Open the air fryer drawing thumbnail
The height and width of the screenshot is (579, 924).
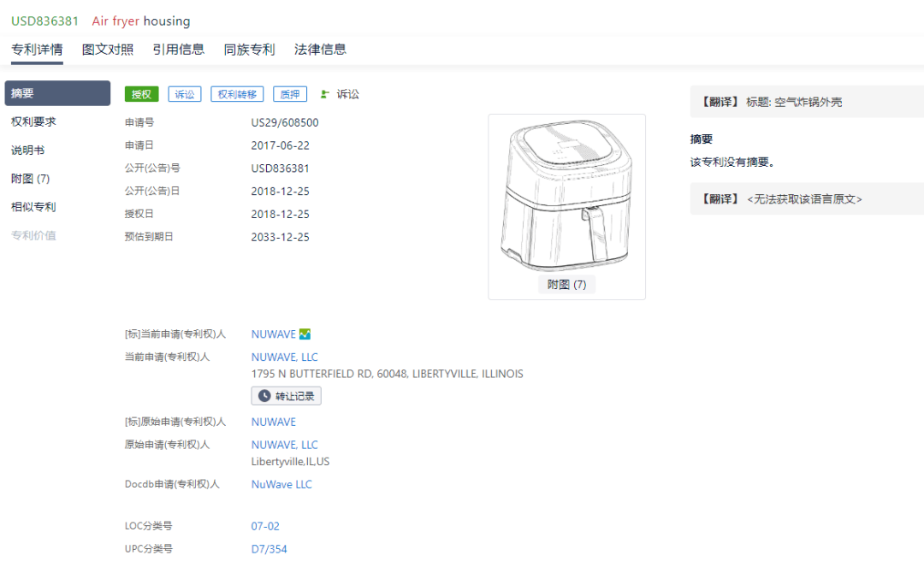pyautogui.click(x=566, y=197)
